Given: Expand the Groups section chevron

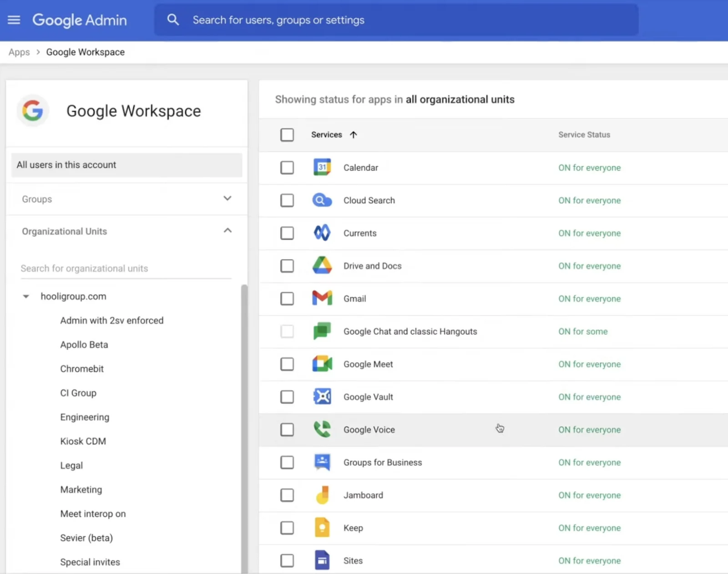Looking at the screenshot, I should [x=227, y=198].
